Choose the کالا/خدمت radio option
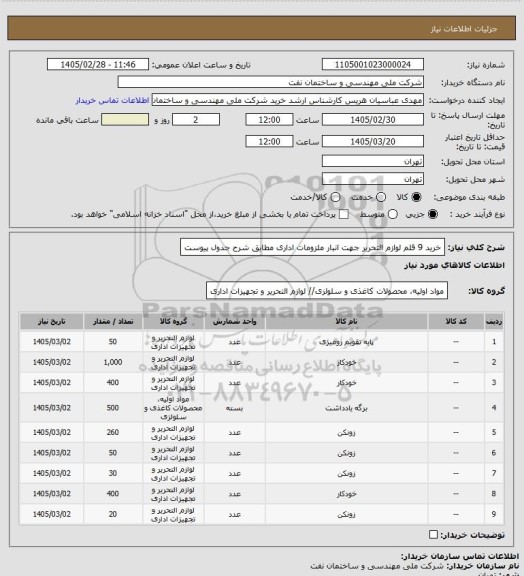 (x=335, y=197)
